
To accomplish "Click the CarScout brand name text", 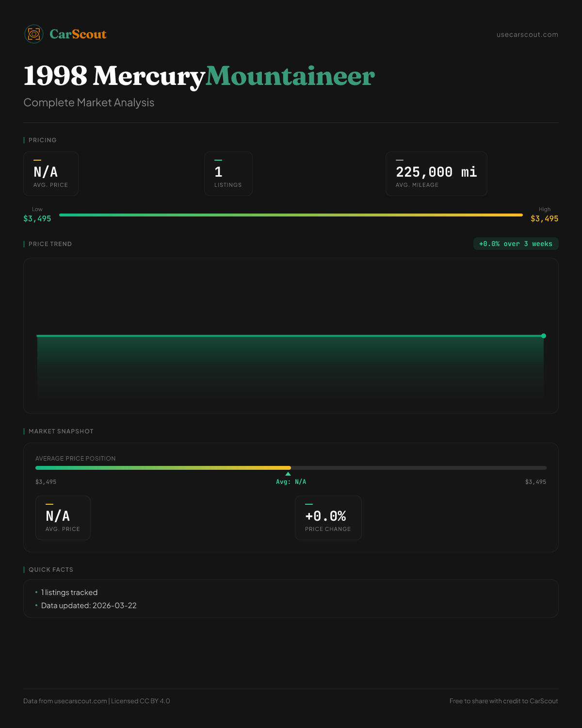I will pos(78,34).
